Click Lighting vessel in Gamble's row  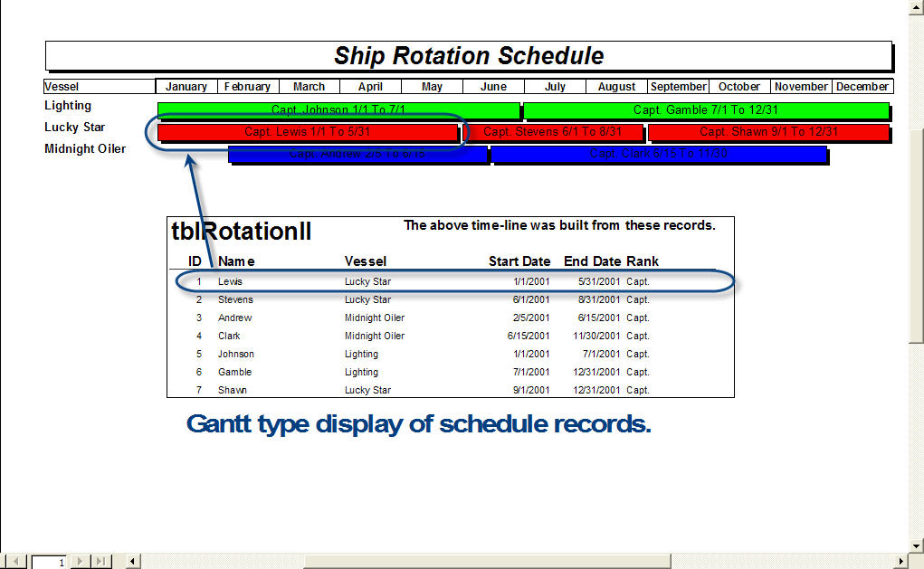pos(361,373)
